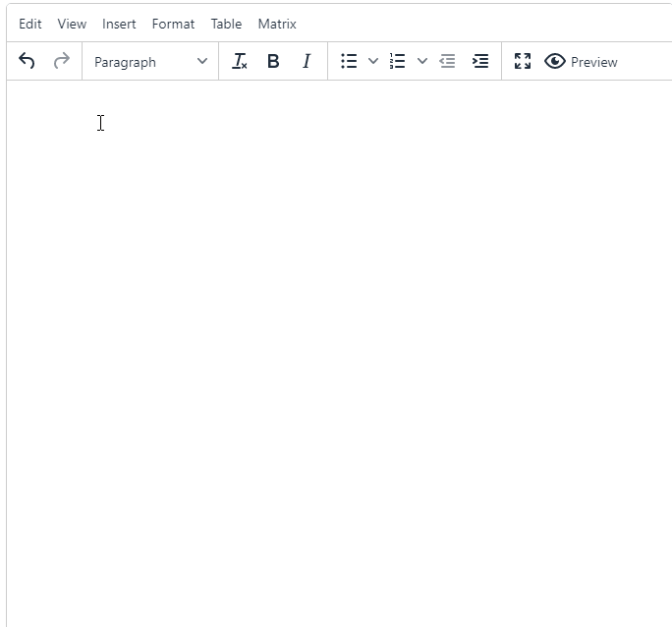Screen dimensions: 672x627
Task: Open the Format menu
Action: point(173,24)
